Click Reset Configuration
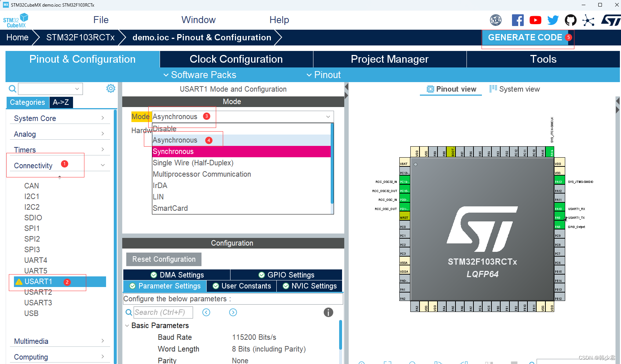Viewport: 621px width, 364px height. click(x=163, y=259)
